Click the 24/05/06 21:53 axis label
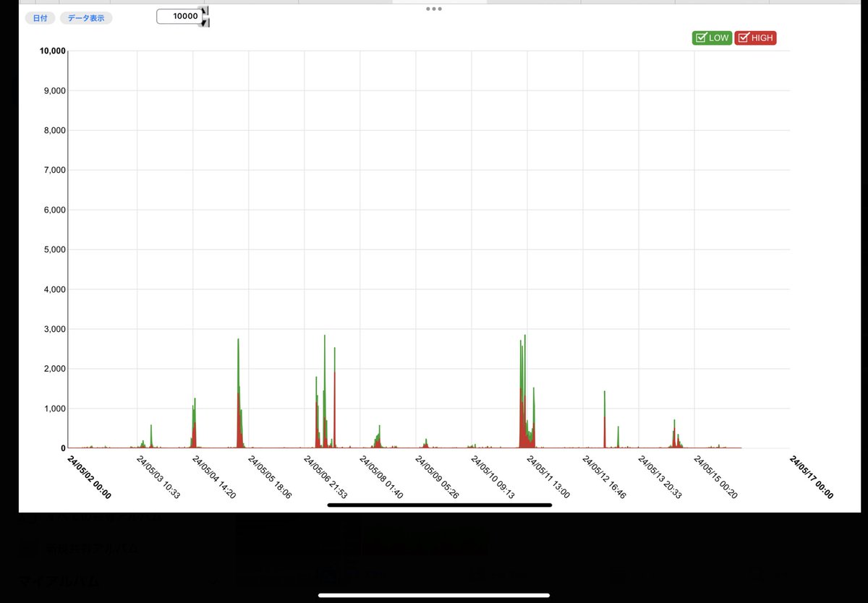Screen dimensions: 868x603 [x=325, y=477]
